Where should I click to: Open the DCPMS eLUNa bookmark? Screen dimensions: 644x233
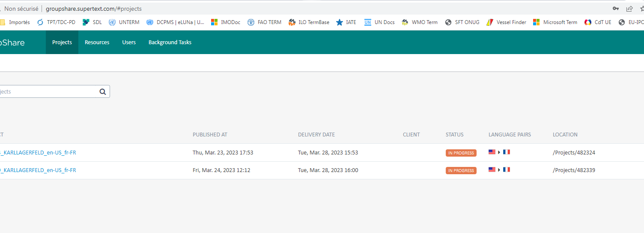[x=175, y=22]
